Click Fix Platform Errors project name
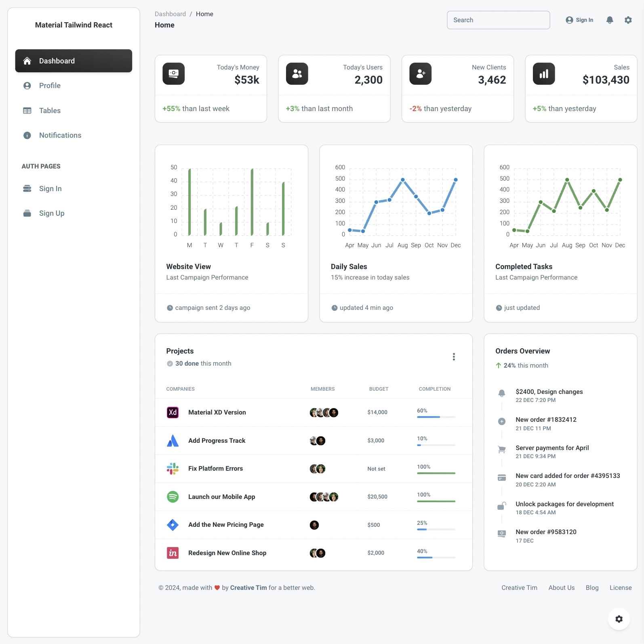The height and width of the screenshot is (644, 644). point(215,469)
